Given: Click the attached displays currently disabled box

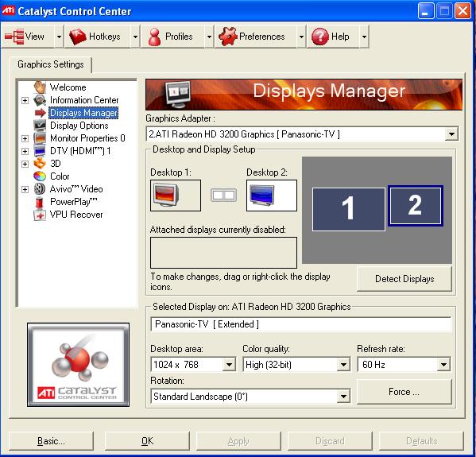Looking at the screenshot, I should 223,252.
